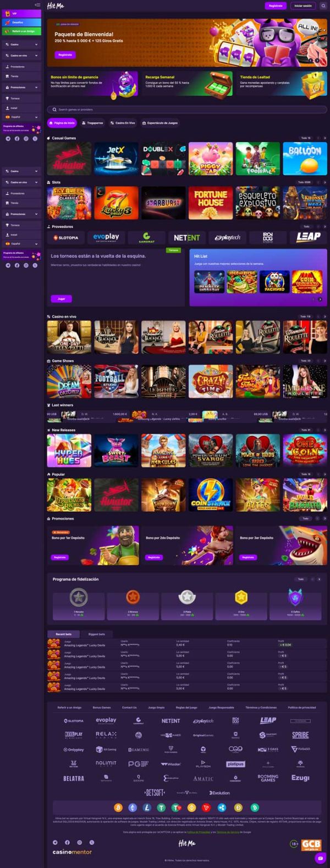This screenshot has height=868, width=330.
Task: Open the VIP section in the sidebar
Action: 21,13
